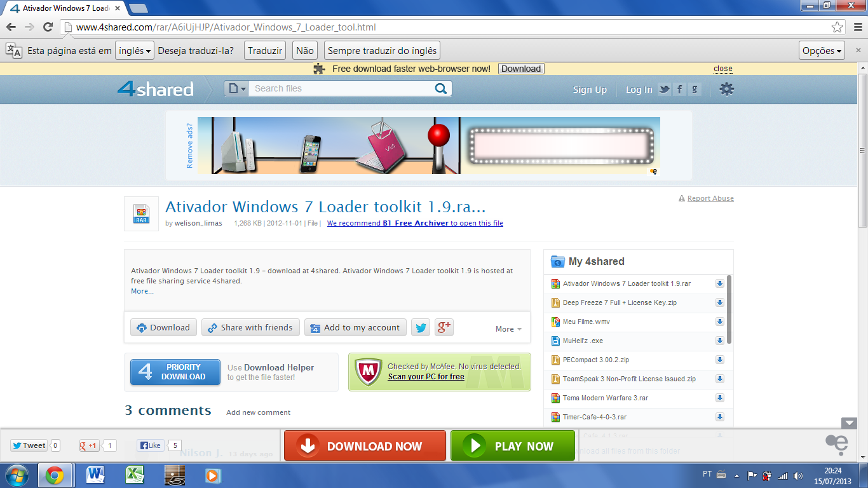Open a new browser tab
Image resolution: width=868 pixels, height=488 pixels.
pos(138,8)
